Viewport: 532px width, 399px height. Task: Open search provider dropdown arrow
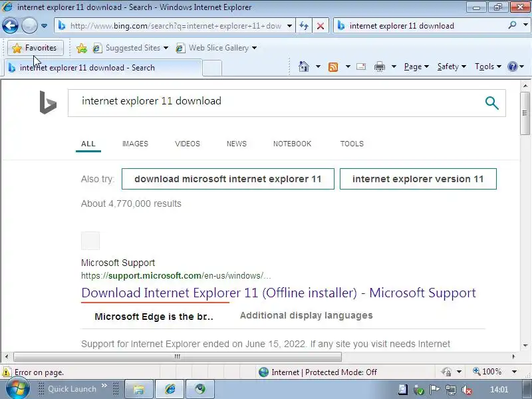click(525, 25)
